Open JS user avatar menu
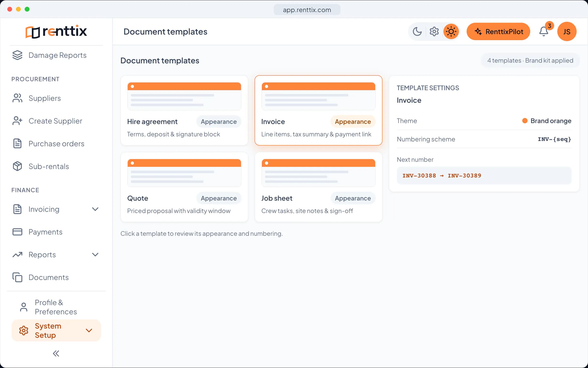Image resolution: width=588 pixels, height=368 pixels. pos(566,31)
